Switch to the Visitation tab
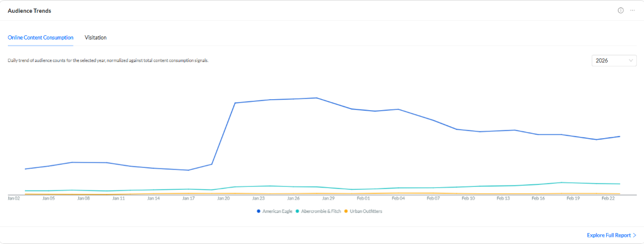The image size is (644, 244). tap(95, 38)
